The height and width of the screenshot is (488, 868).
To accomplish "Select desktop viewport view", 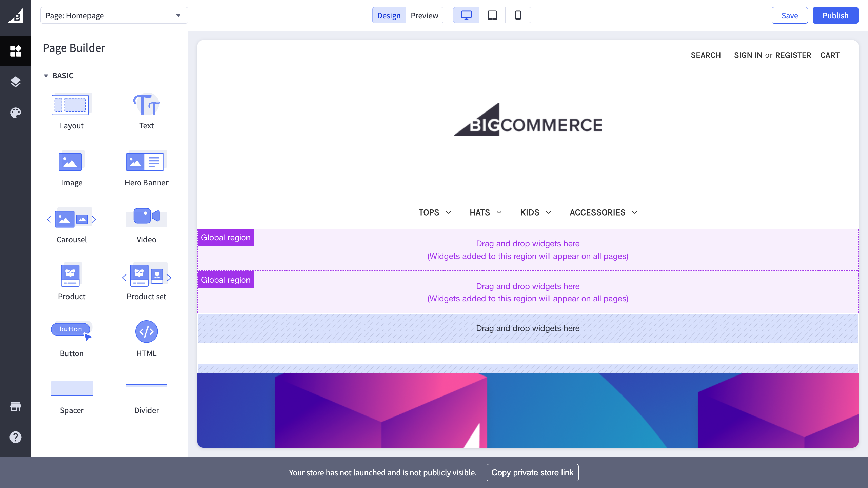I will click(466, 15).
